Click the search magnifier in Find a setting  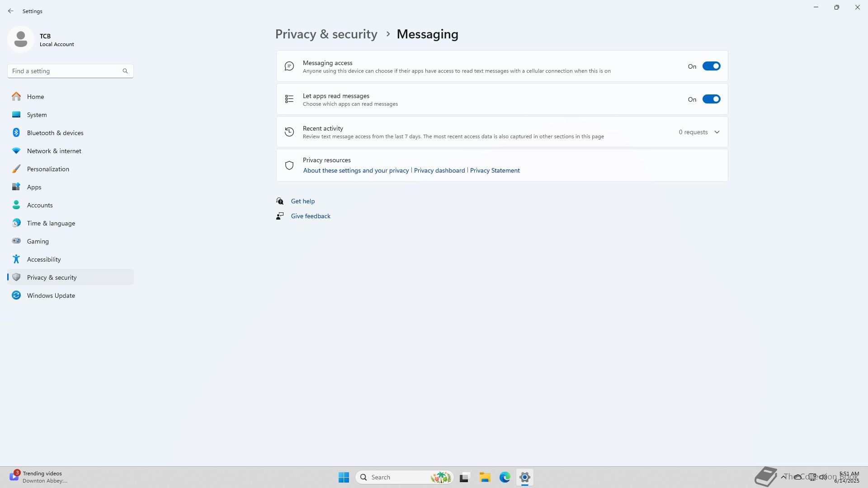[x=125, y=71]
